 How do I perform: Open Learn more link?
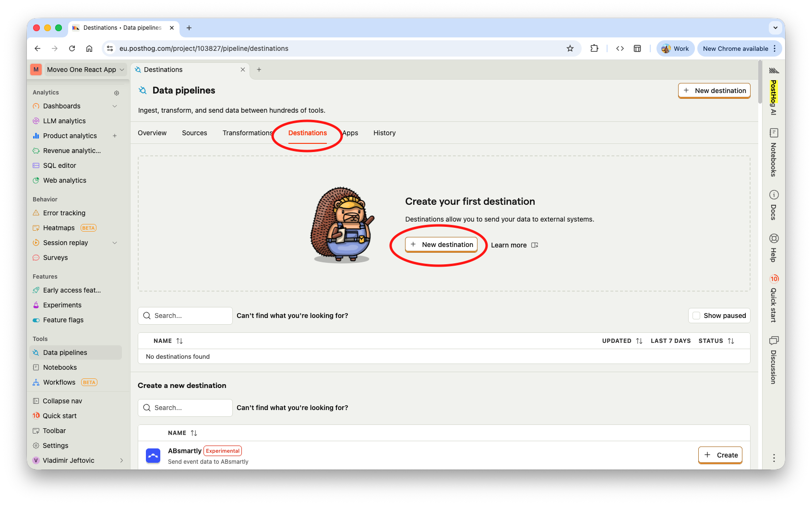point(514,245)
